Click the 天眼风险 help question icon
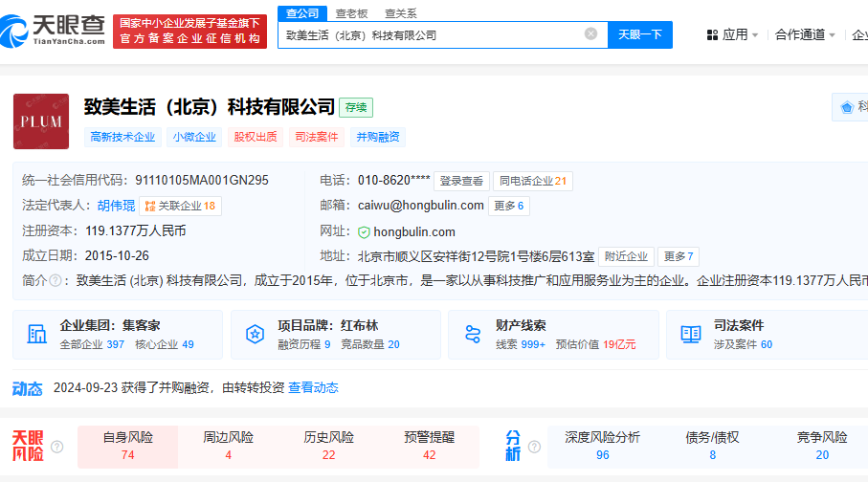This screenshot has height=482, width=868. 57,447
